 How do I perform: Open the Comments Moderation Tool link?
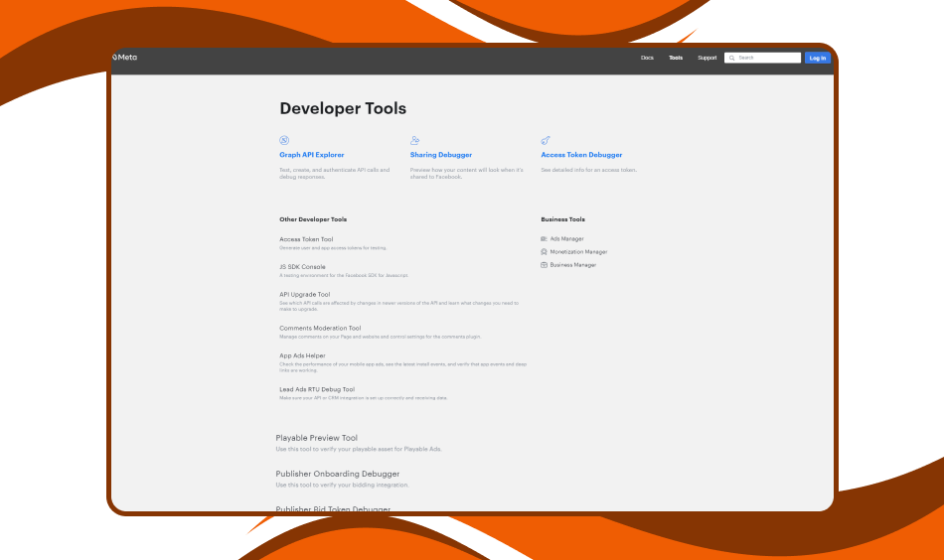click(320, 329)
